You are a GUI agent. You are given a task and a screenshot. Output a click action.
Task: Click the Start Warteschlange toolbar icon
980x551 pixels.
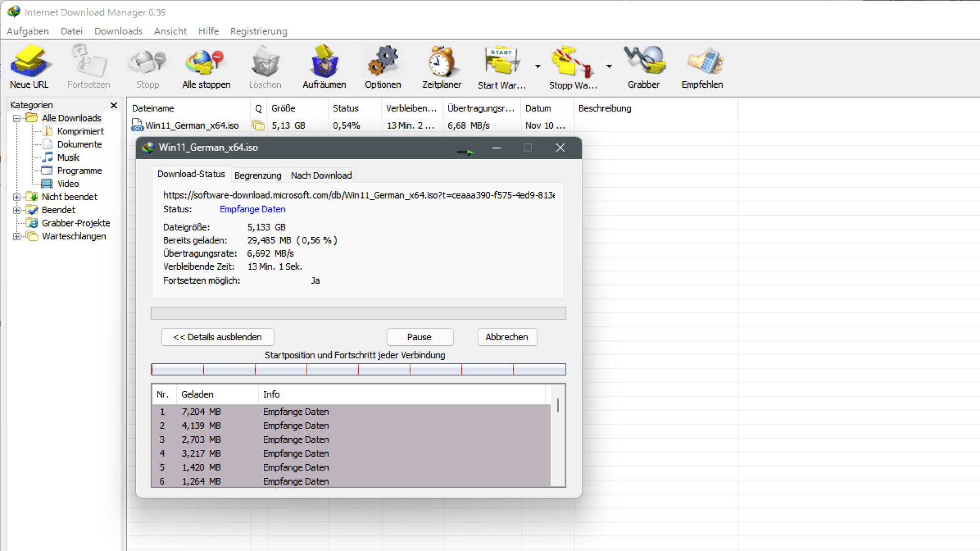pyautogui.click(x=502, y=67)
